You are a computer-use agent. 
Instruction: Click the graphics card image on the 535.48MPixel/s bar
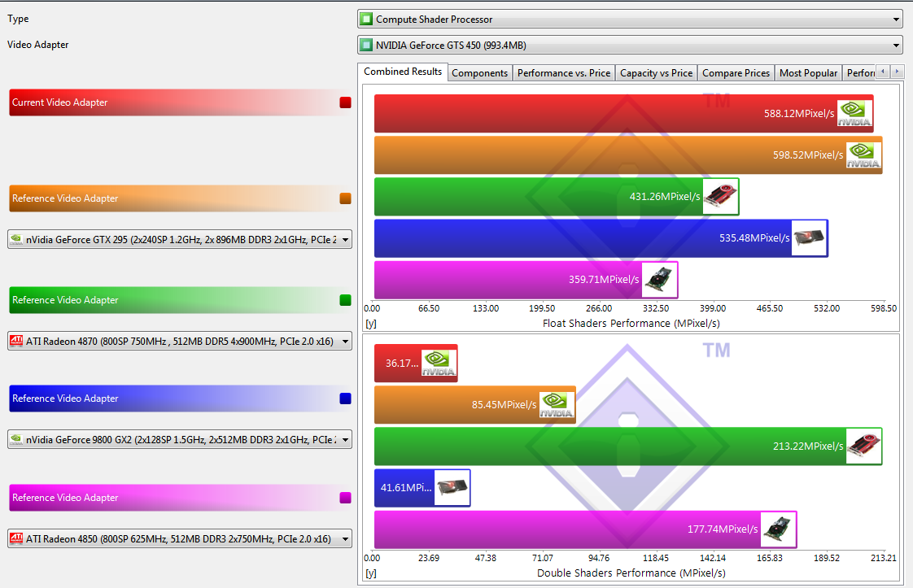click(x=809, y=238)
